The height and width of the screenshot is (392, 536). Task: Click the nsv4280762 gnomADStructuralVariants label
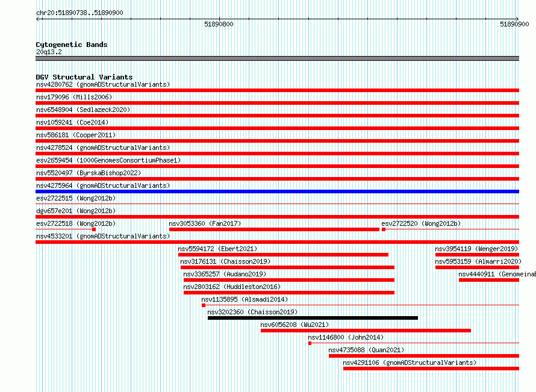[103, 84]
